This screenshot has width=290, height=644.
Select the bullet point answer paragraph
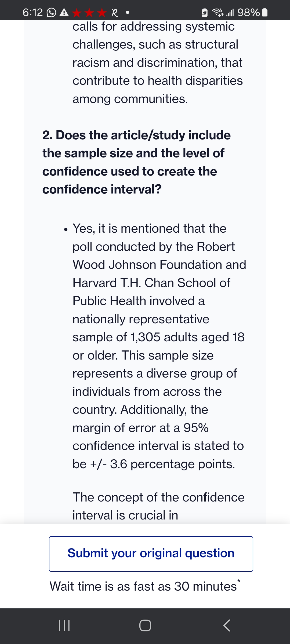[x=158, y=346]
